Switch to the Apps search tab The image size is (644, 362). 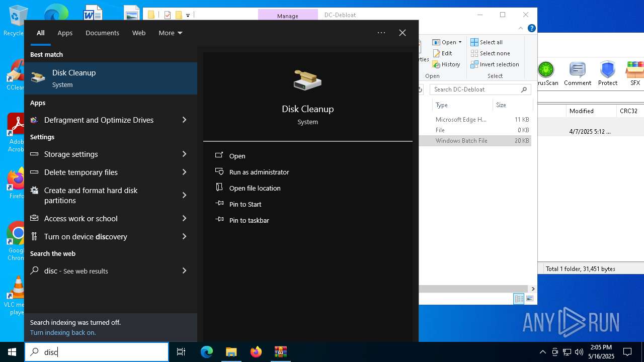point(65,33)
